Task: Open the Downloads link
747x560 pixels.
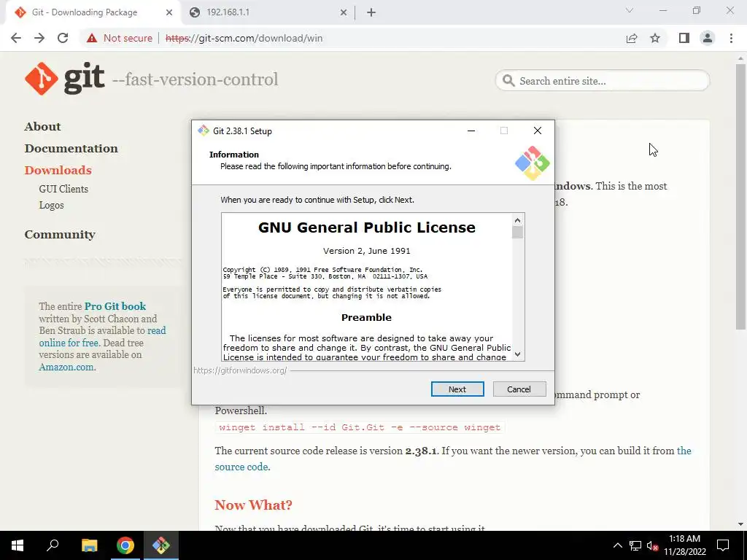Action: pyautogui.click(x=58, y=171)
